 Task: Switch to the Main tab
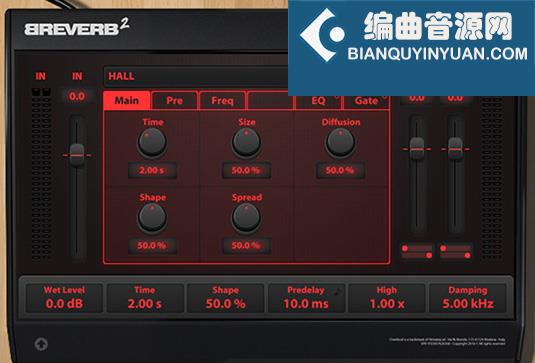[x=127, y=101]
